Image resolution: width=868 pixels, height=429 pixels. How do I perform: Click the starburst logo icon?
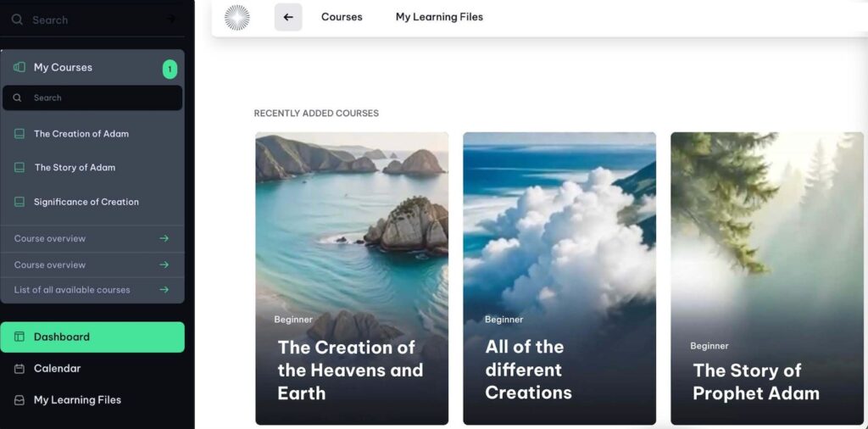pos(237,17)
